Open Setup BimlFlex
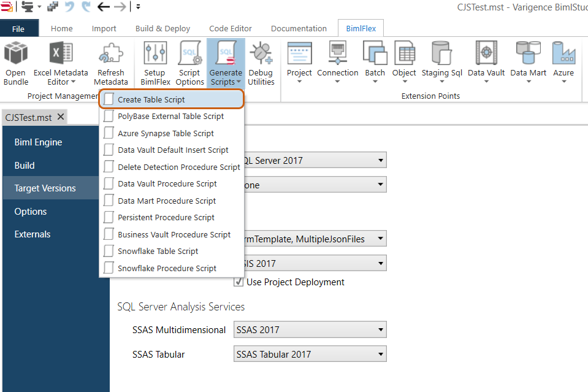The height and width of the screenshot is (392, 588). (155, 63)
